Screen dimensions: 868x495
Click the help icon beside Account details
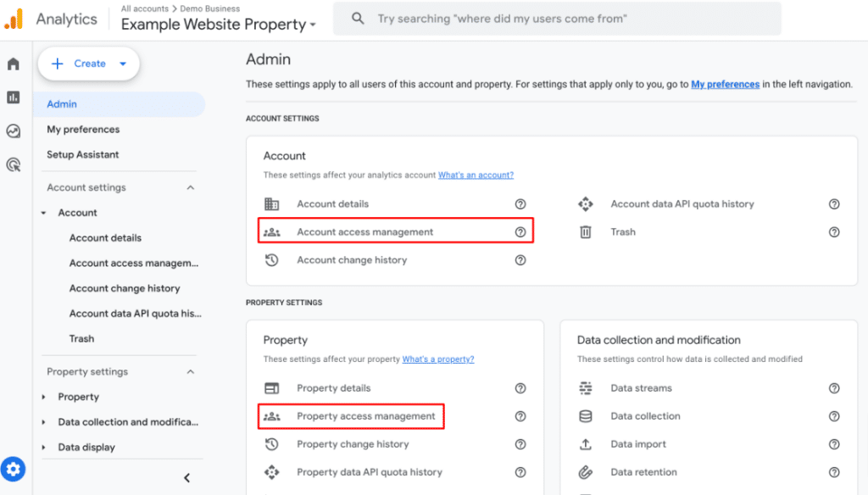click(x=520, y=203)
